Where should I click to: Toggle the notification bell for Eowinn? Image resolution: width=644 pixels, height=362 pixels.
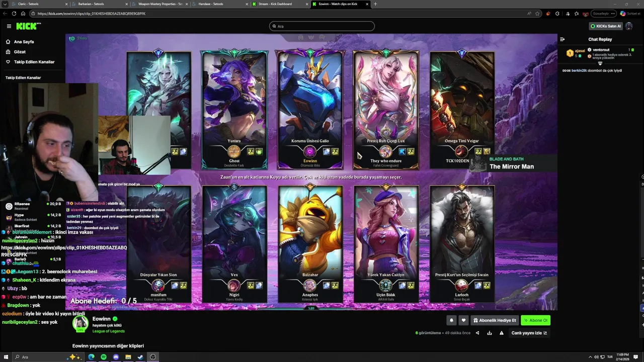tap(451, 320)
